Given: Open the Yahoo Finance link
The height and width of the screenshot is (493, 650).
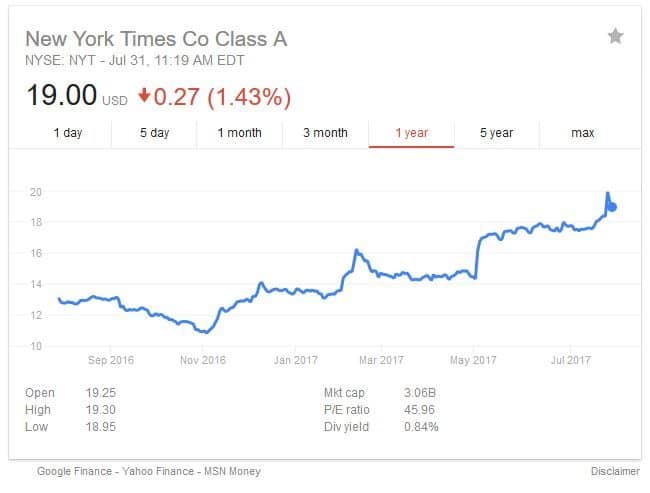Looking at the screenshot, I should pos(158,471).
